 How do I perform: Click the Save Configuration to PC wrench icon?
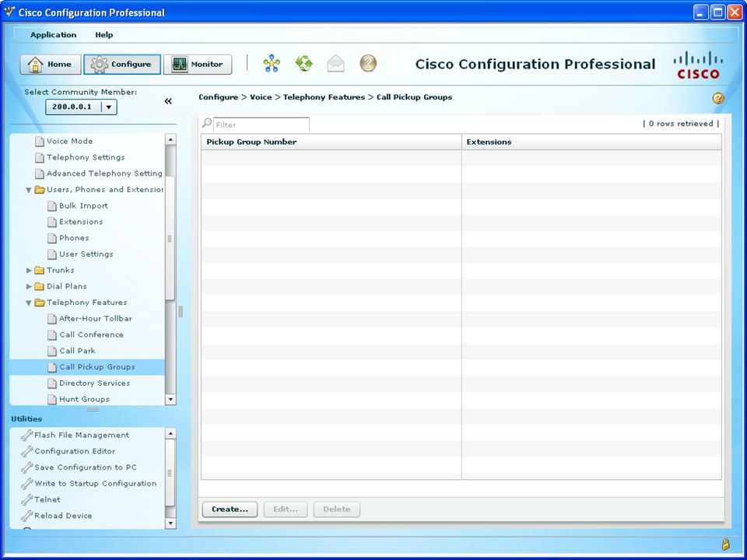26,467
